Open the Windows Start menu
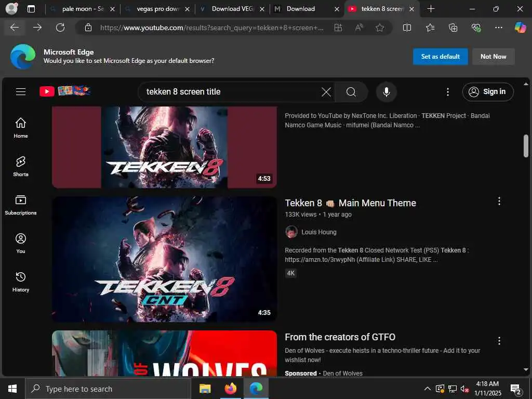 pyautogui.click(x=12, y=389)
